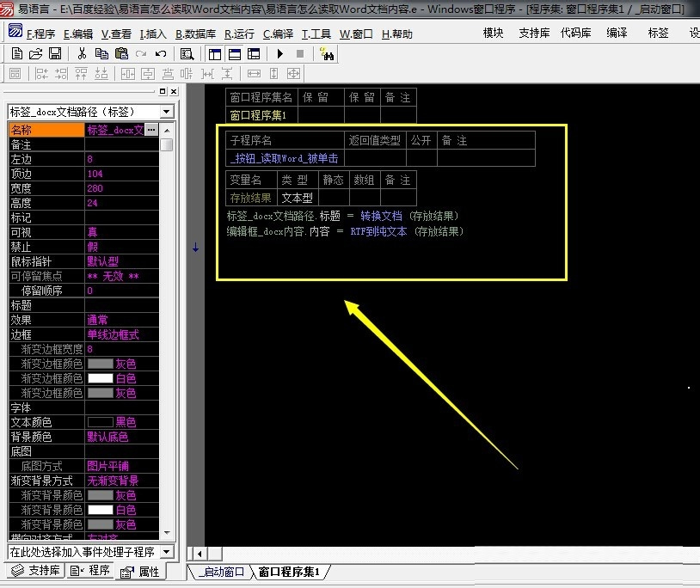Click the binoculars find icon
This screenshot has height=588, width=700.
click(x=328, y=54)
